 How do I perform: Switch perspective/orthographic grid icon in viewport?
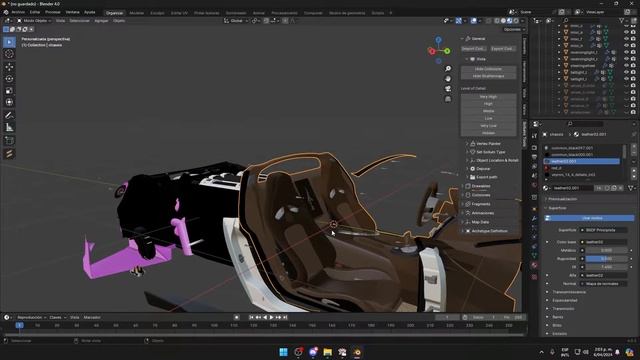(448, 99)
